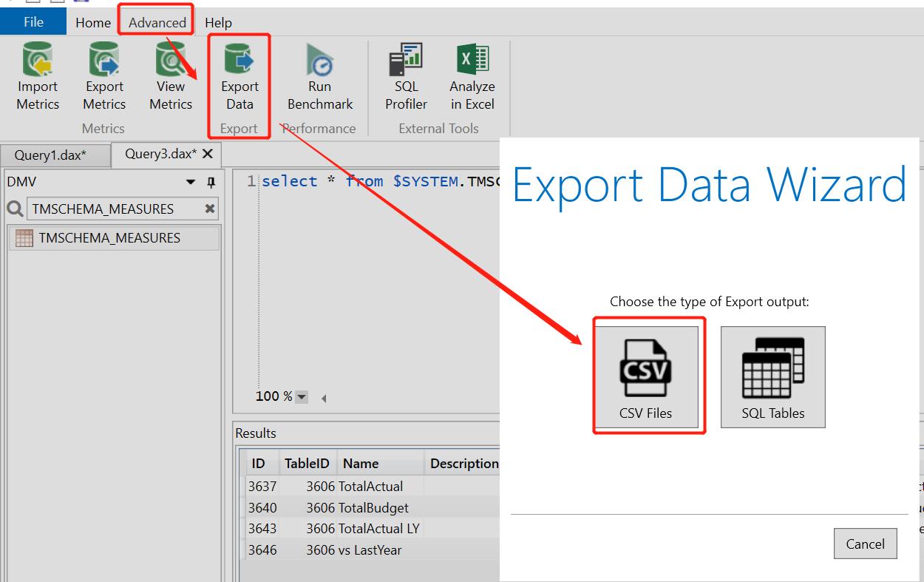Image resolution: width=924 pixels, height=582 pixels.
Task: Cancel the Export Data Wizard
Action: 865,543
